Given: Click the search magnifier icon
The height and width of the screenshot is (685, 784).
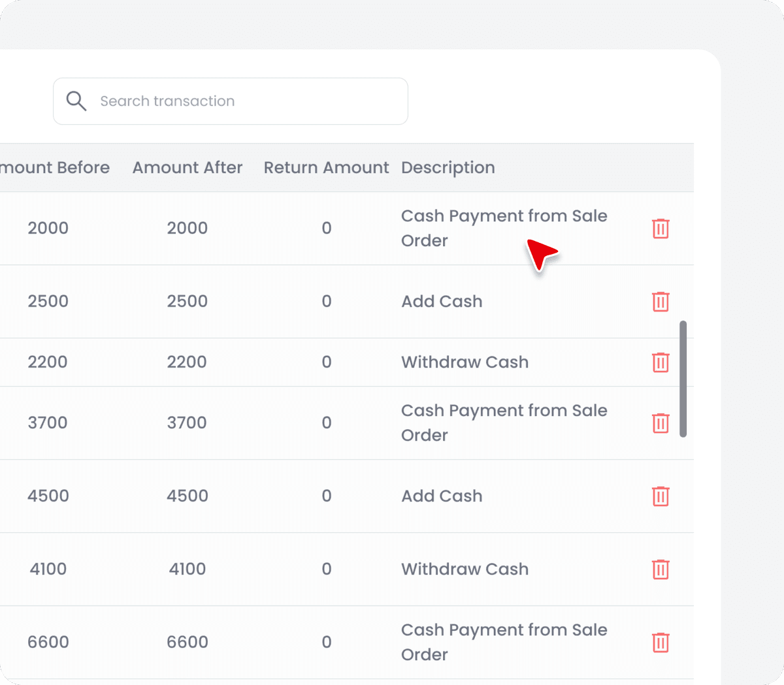Looking at the screenshot, I should click(76, 101).
